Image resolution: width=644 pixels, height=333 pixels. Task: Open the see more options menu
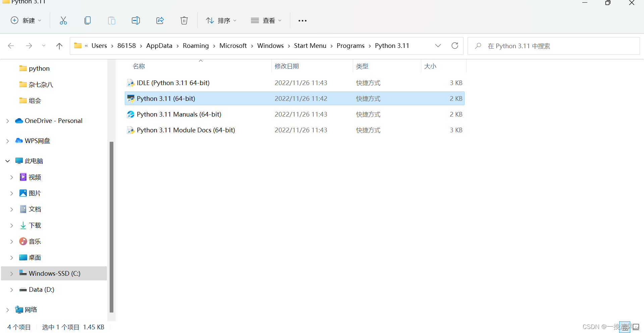tap(302, 20)
